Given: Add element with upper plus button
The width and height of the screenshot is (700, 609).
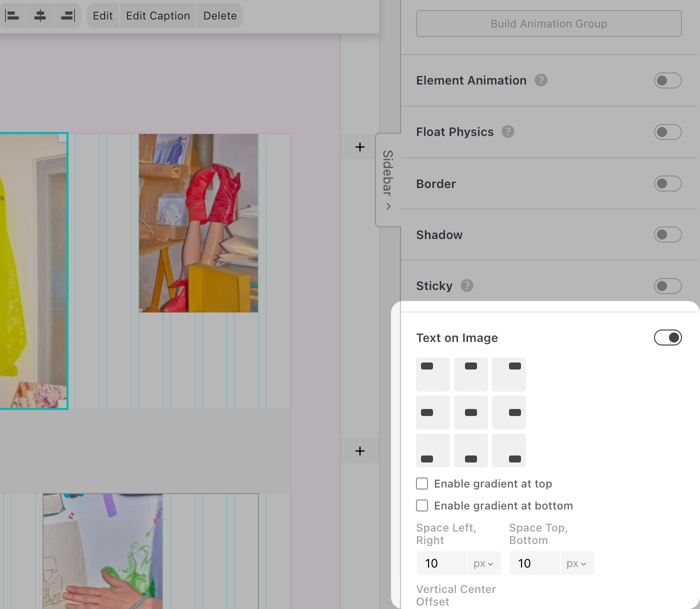Looking at the screenshot, I should 359,147.
